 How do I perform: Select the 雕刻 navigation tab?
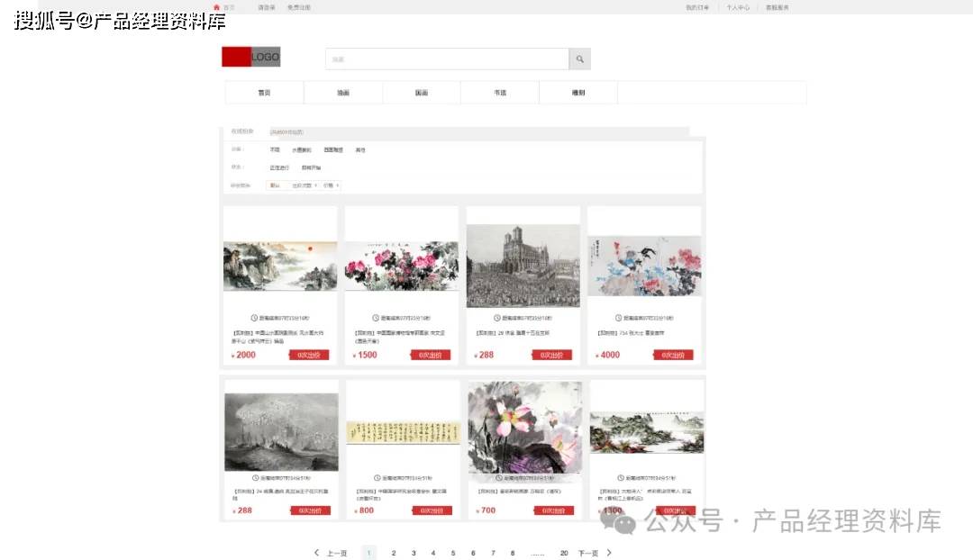578,93
